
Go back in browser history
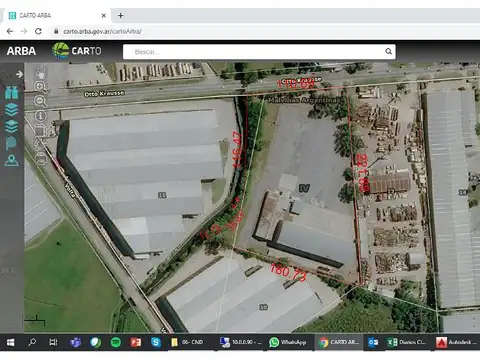point(10,31)
